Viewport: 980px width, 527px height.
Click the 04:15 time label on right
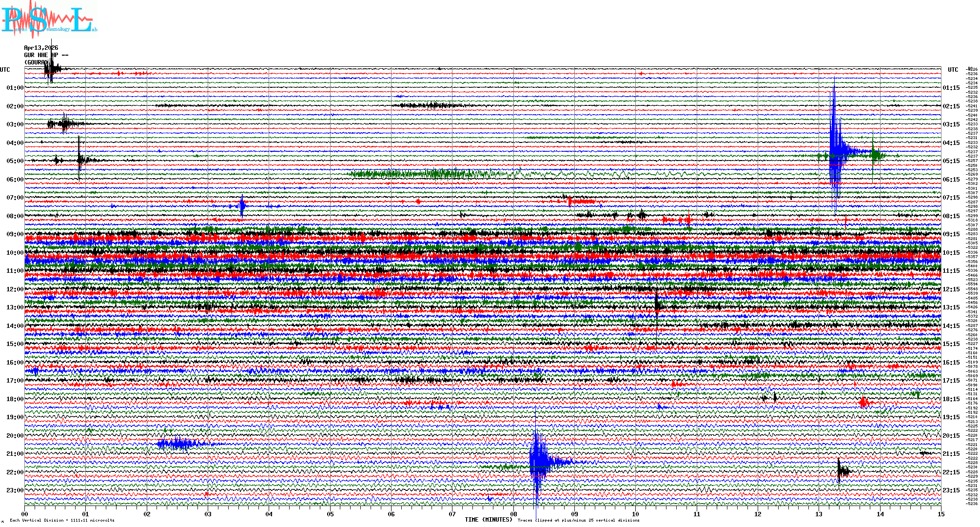tap(951, 143)
